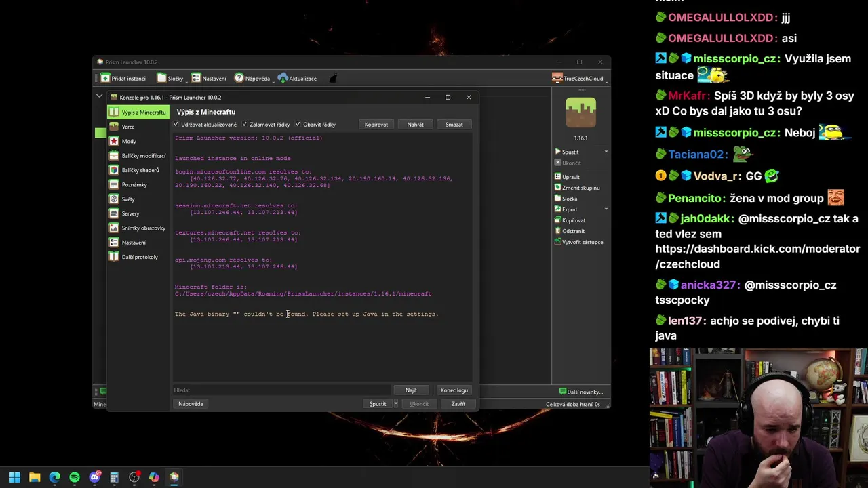Image resolution: width=868 pixels, height=488 pixels.
Task: Click the Najít button
Action: point(411,390)
